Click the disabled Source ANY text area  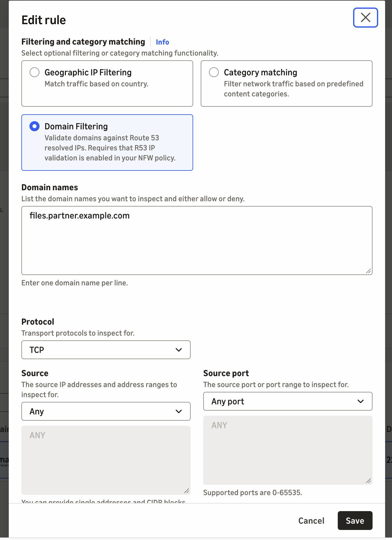106,460
